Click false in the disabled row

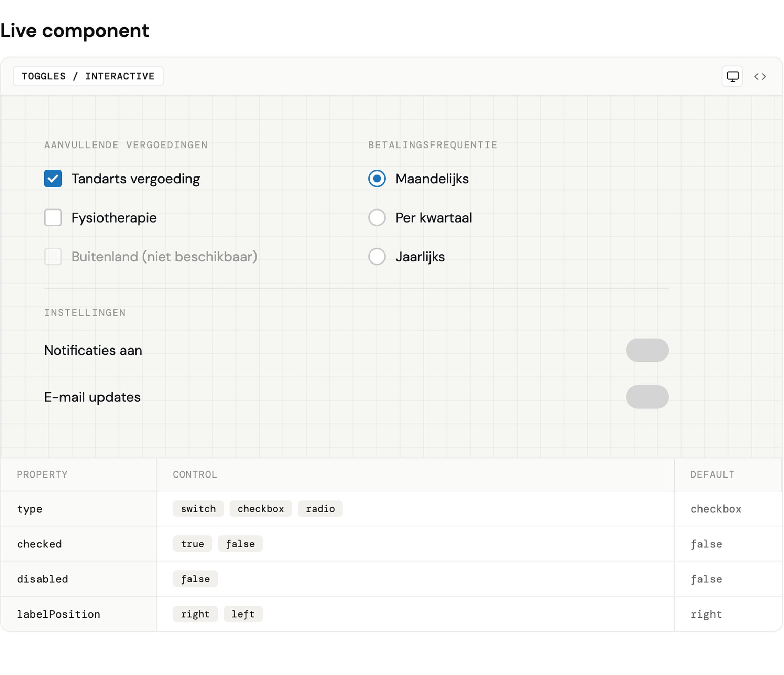point(195,579)
